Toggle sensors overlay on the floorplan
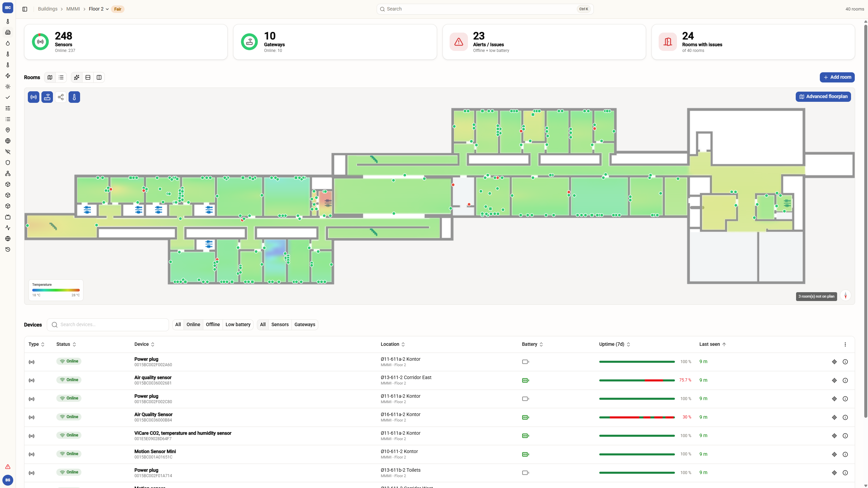Screen dimensions: 868x488 click(x=34, y=97)
